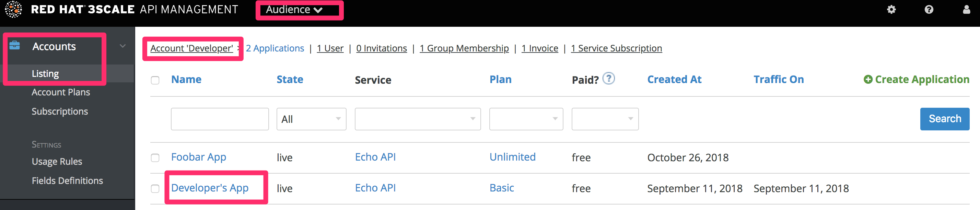Check the Foobar App row checkbox
Viewport: 980px width, 210px height.
tap(155, 158)
